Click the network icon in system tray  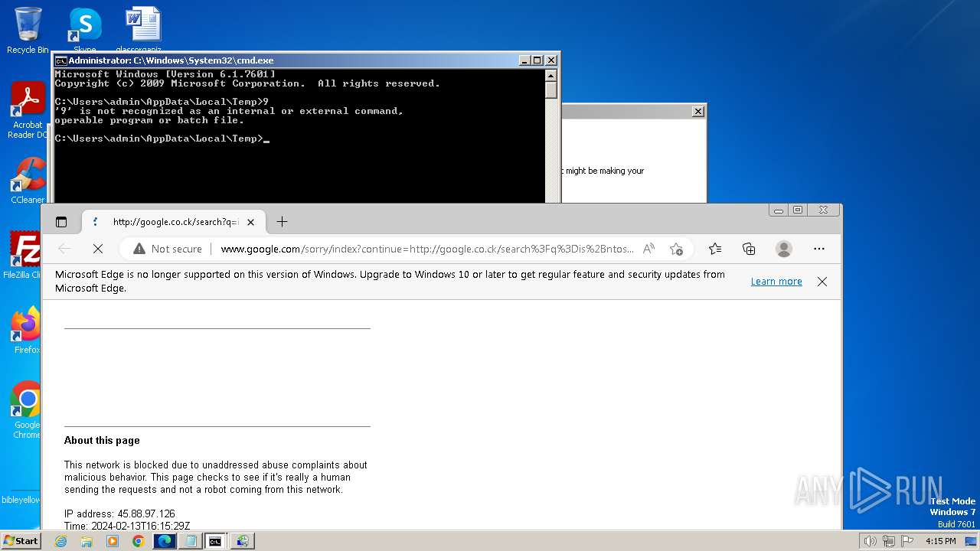click(x=888, y=541)
